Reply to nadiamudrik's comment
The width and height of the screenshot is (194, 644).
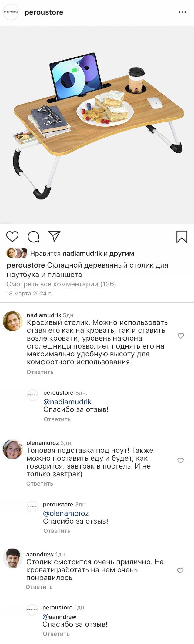(40, 372)
